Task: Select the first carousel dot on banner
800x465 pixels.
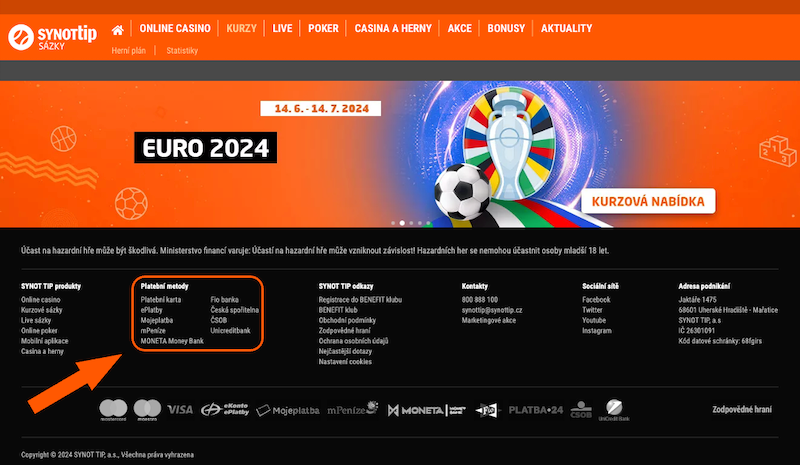Action: coord(393,223)
